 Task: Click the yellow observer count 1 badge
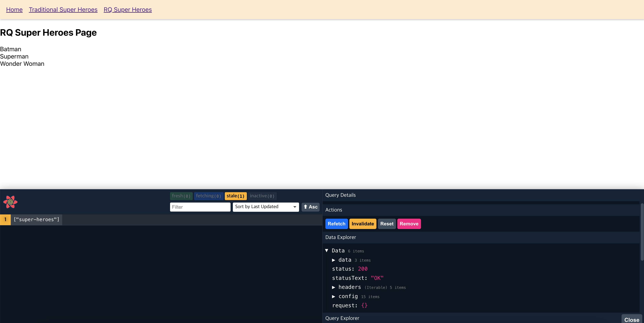click(x=5, y=220)
